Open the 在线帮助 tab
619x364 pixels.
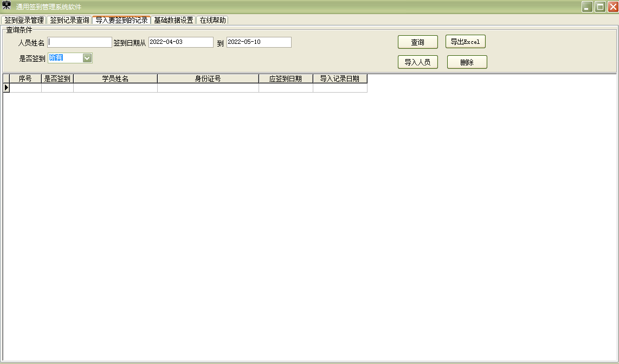pyautogui.click(x=212, y=20)
